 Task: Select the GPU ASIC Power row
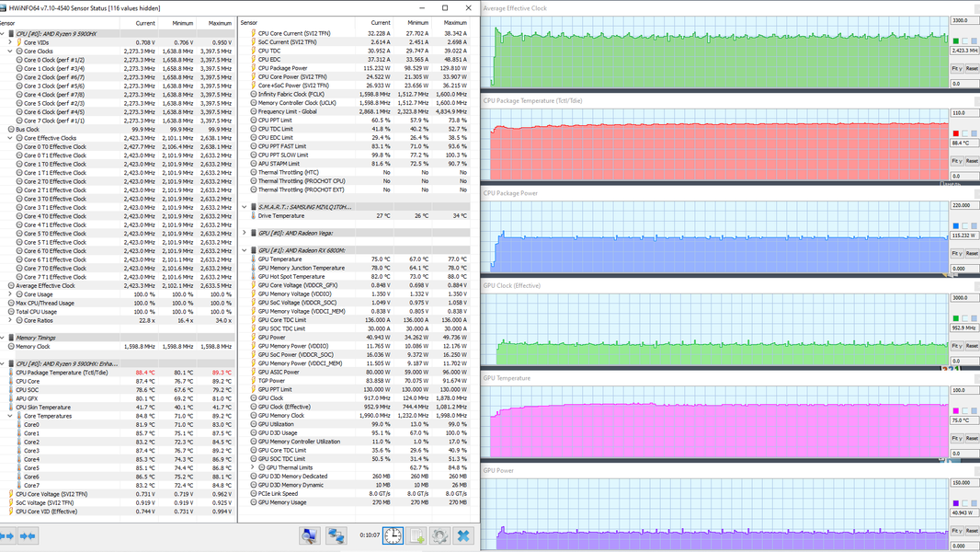coord(355,372)
